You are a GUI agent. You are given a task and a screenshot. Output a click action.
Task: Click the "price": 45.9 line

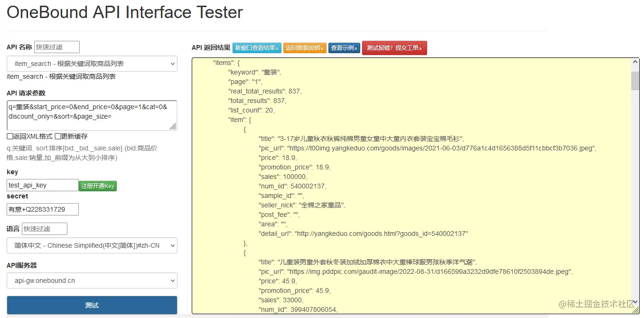pos(278,281)
